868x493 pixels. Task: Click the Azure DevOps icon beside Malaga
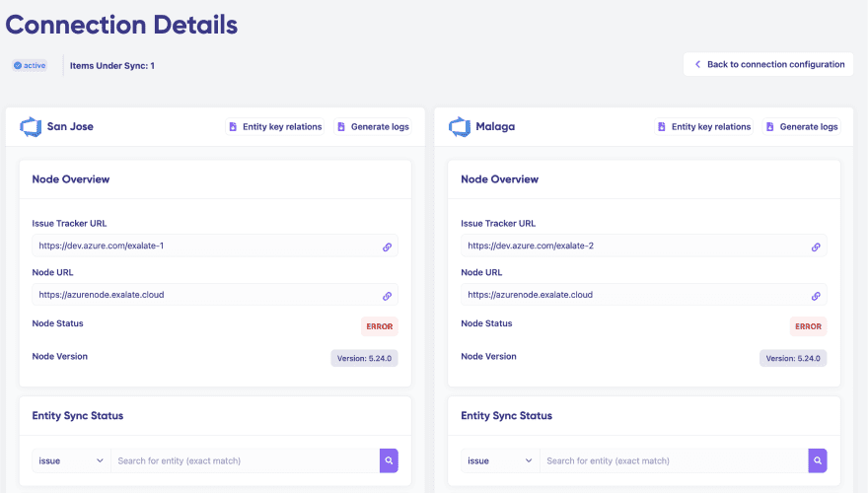(x=459, y=127)
